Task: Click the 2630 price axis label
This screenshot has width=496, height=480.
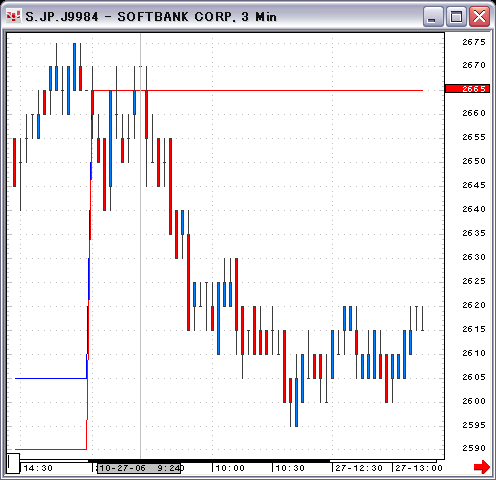Action: coord(474,257)
